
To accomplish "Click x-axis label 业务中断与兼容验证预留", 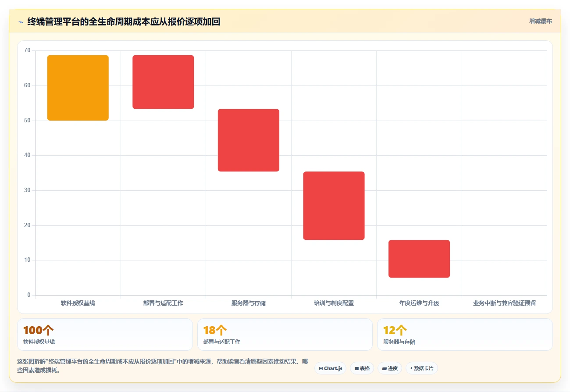I will click(x=504, y=303).
